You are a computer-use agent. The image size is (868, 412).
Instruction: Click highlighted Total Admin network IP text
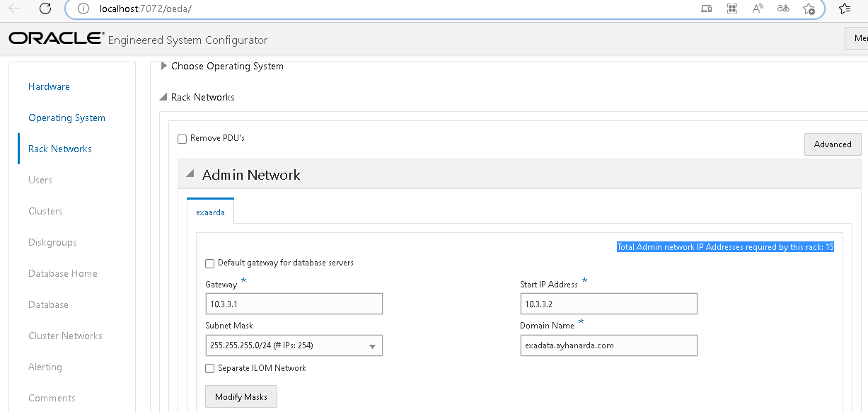[725, 247]
